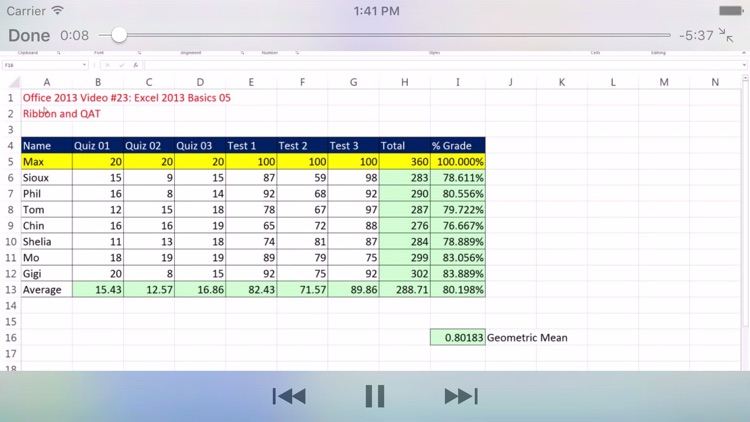This screenshot has height=422, width=750.
Task: Expand the formula bar with its end arrow
Action: pyautogui.click(x=744, y=65)
